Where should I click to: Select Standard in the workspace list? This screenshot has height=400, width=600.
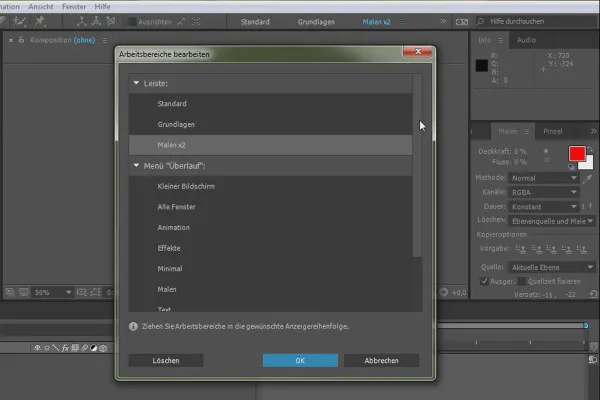point(271,104)
